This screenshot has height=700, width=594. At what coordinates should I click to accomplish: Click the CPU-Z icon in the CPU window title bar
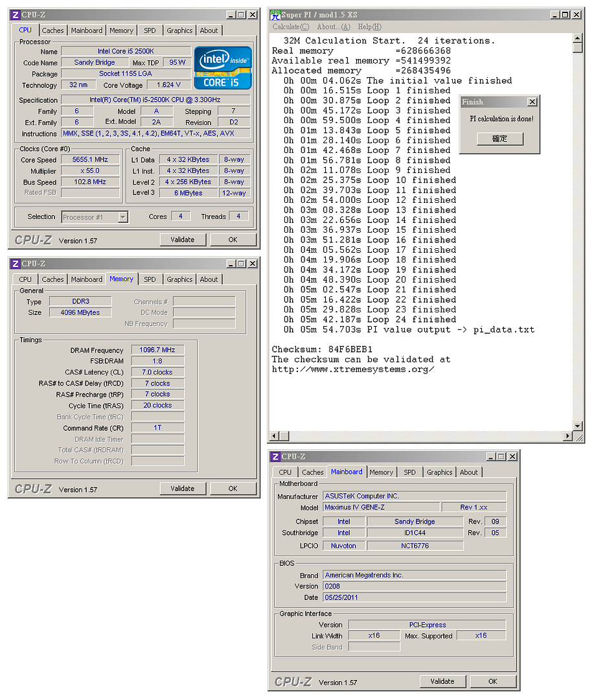[16, 15]
